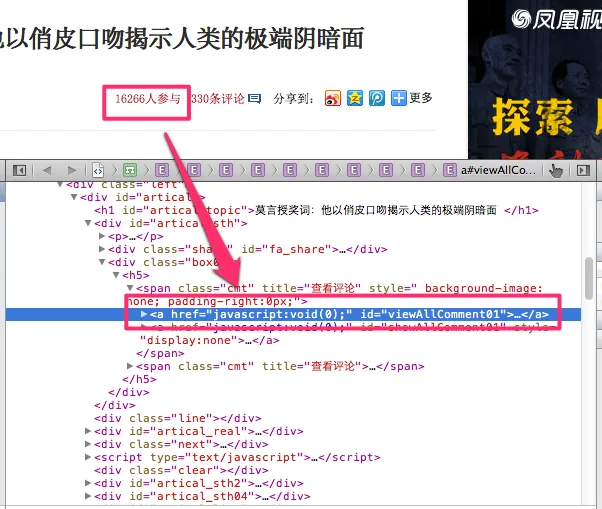602x509 pixels.
Task: Select the div class="line" row
Action: (x=178, y=418)
